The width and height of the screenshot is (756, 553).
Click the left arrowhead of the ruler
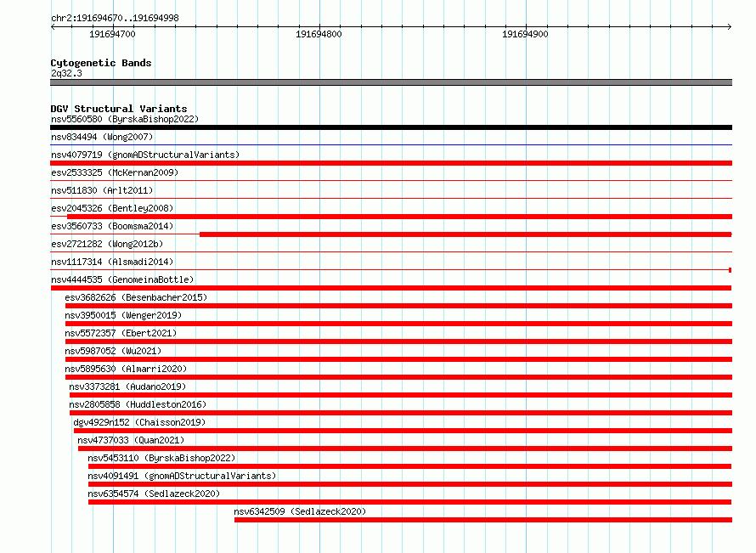(x=53, y=26)
